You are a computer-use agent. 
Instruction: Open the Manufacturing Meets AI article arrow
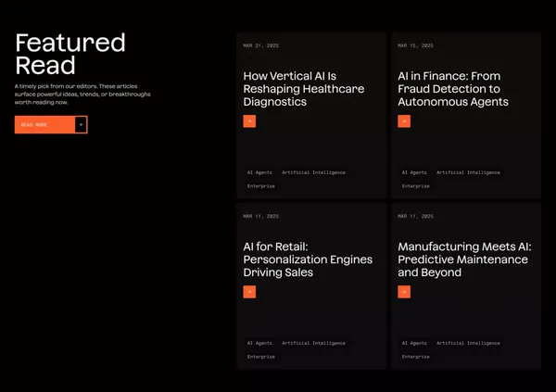point(404,292)
